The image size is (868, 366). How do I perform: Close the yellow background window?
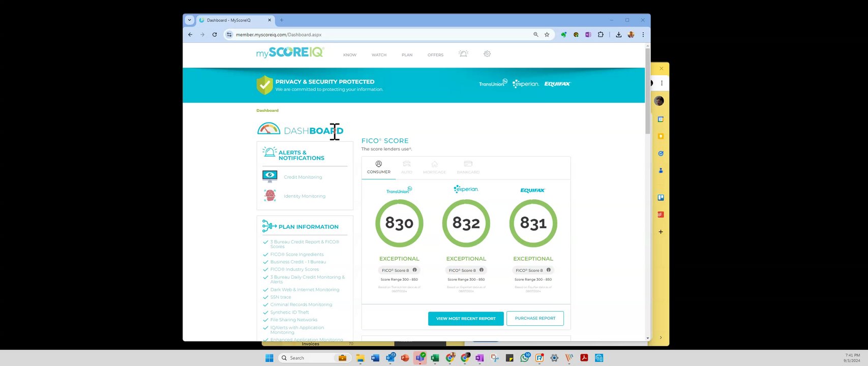(661, 68)
